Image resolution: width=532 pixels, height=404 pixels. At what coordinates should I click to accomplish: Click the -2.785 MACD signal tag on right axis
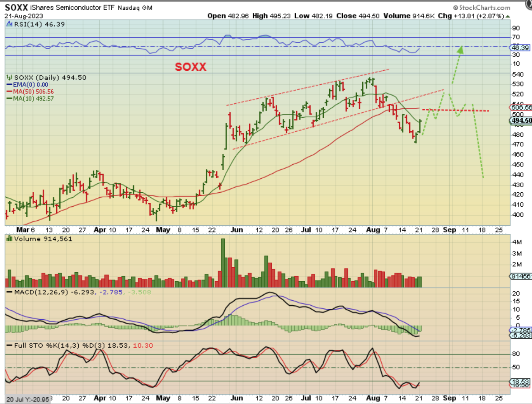[521, 330]
